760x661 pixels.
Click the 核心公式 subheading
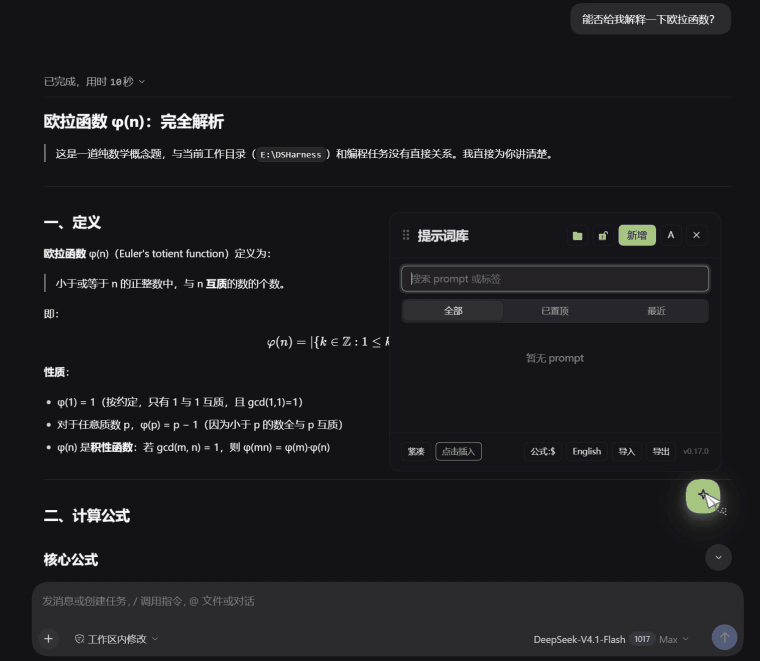click(x=71, y=560)
